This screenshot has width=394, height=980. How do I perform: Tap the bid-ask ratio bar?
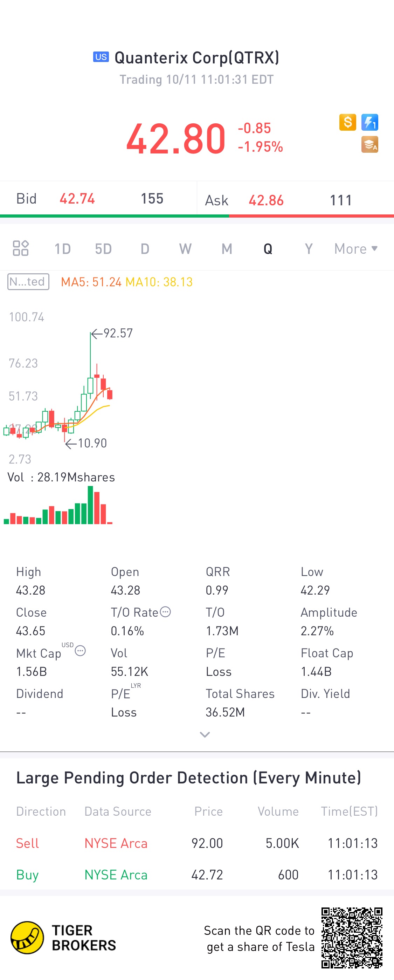[196, 216]
